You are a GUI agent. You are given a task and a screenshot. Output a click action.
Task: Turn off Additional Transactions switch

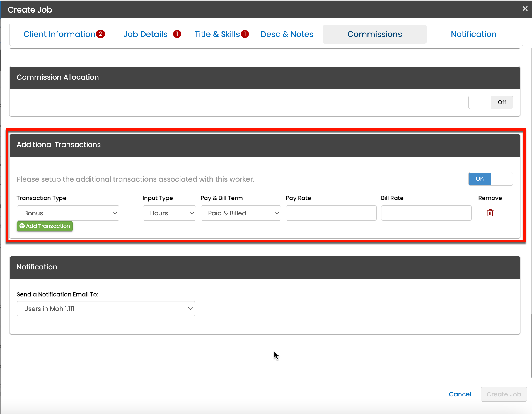tap(490, 179)
